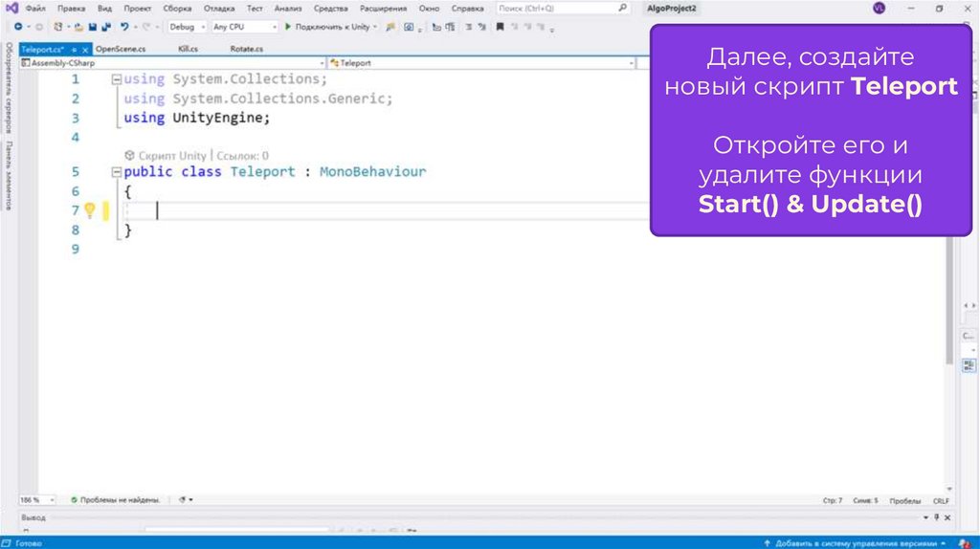This screenshot has height=549, width=980.
Task: Click the Ссылок: 0 references link
Action: click(x=242, y=156)
